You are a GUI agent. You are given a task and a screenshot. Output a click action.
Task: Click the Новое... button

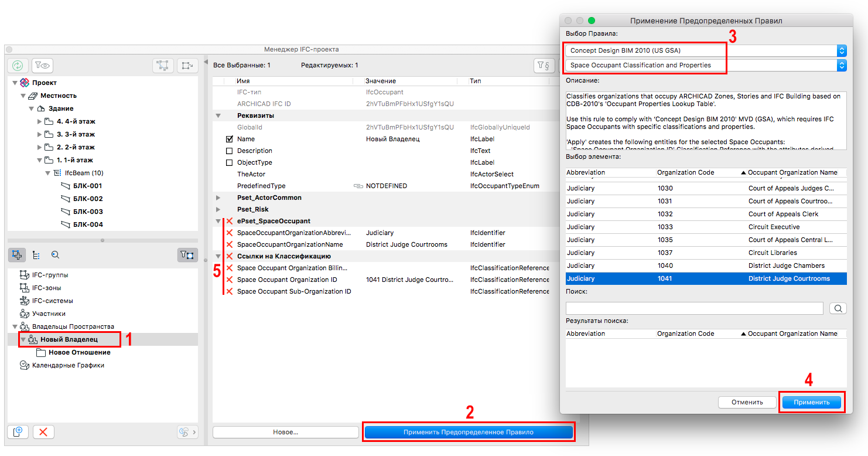[x=286, y=432]
